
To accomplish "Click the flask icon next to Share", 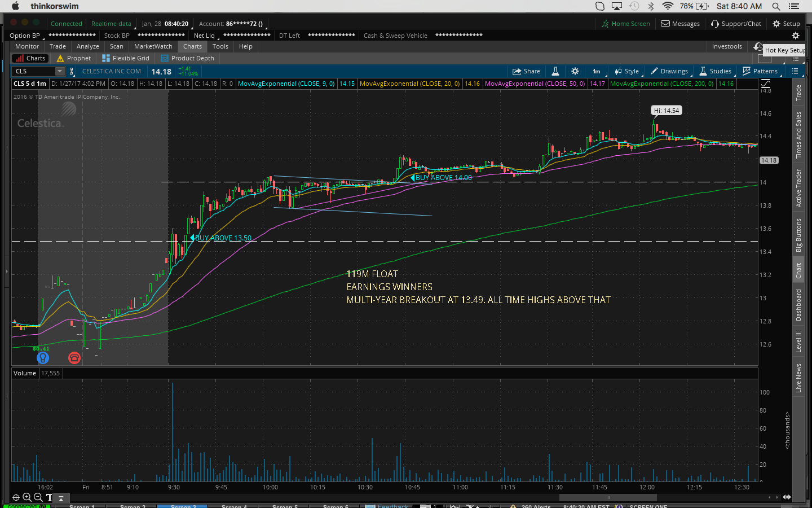I will pyautogui.click(x=555, y=71).
